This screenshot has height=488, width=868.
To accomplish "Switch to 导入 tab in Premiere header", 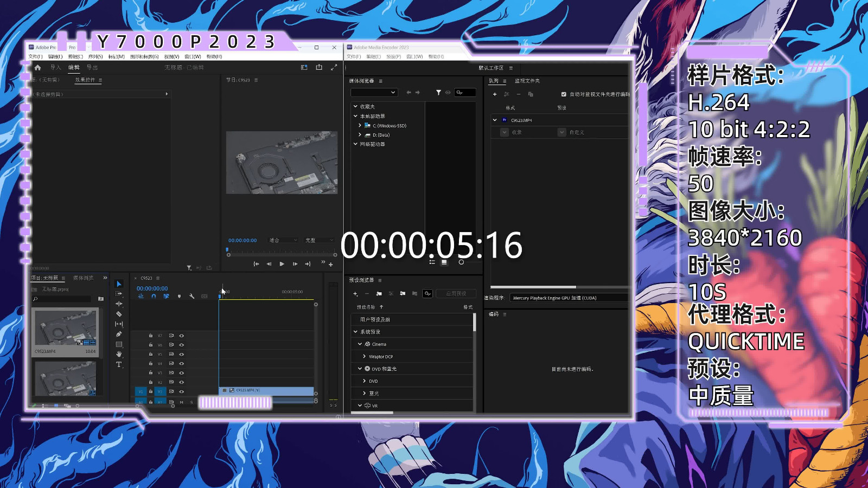I will [55, 67].
